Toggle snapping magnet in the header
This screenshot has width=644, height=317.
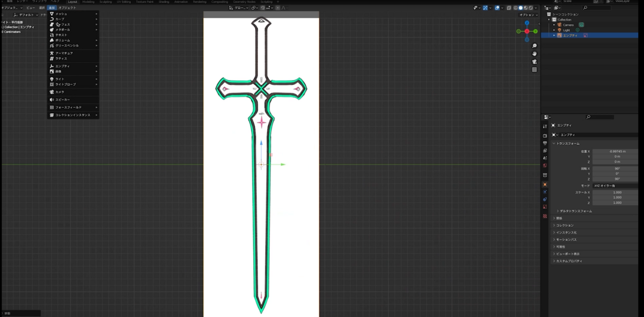coord(262,8)
